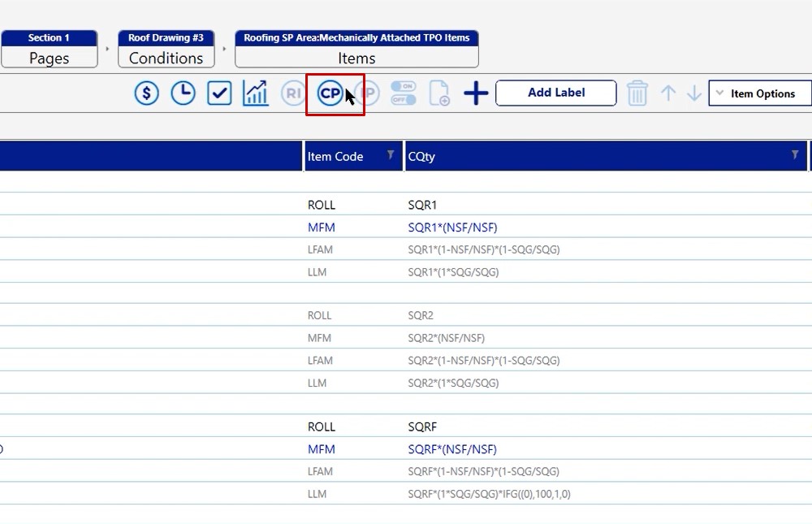
Task: Open the Item Code column filter
Action: [x=391, y=155]
